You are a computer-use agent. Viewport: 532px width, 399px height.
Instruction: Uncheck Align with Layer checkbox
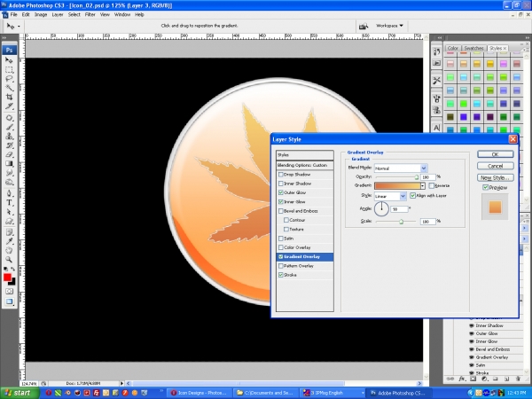[x=412, y=196]
